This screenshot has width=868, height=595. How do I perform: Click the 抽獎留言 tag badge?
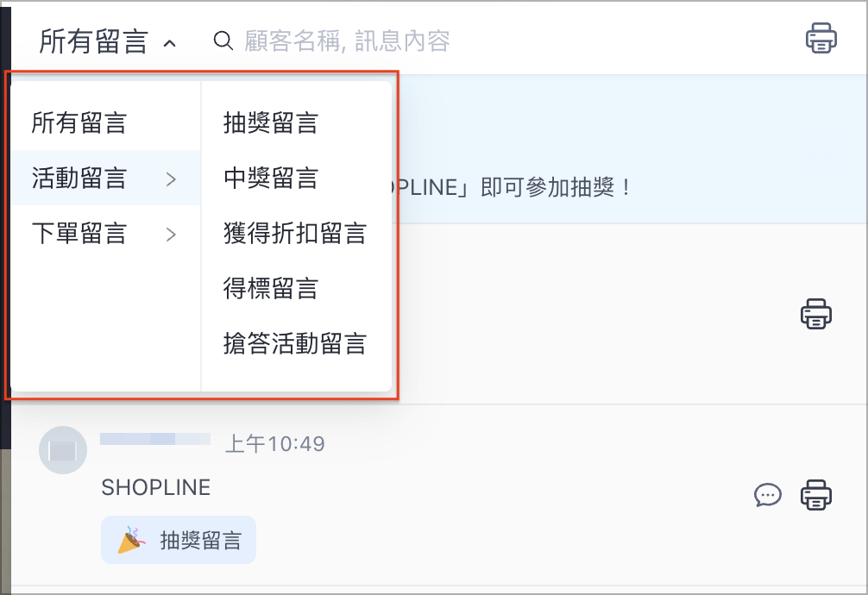point(179,540)
